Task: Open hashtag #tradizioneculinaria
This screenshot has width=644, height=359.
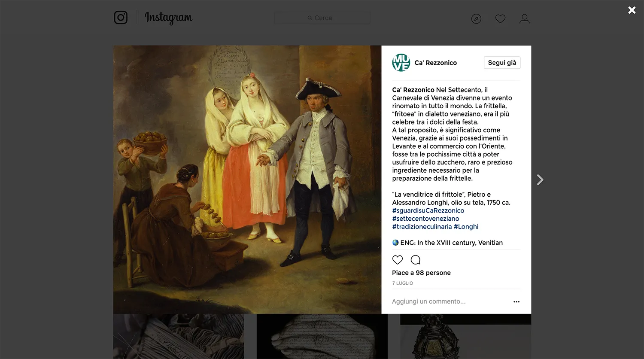Action: [x=422, y=227]
